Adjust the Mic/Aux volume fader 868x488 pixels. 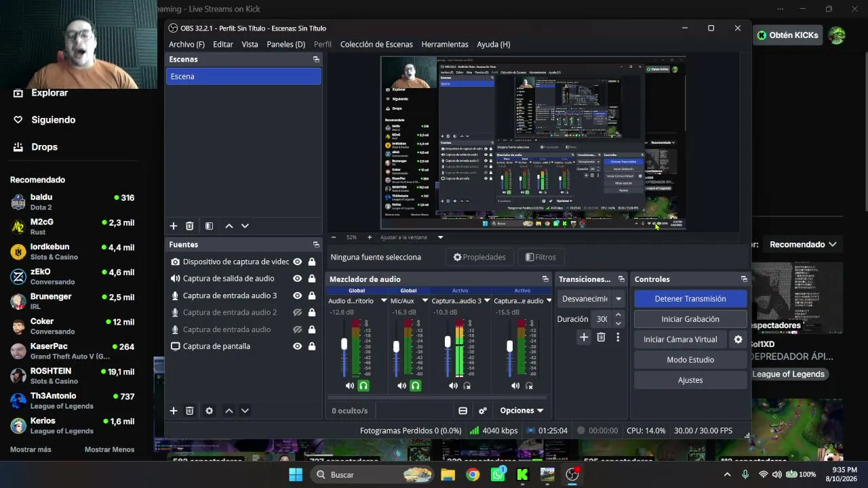(396, 347)
